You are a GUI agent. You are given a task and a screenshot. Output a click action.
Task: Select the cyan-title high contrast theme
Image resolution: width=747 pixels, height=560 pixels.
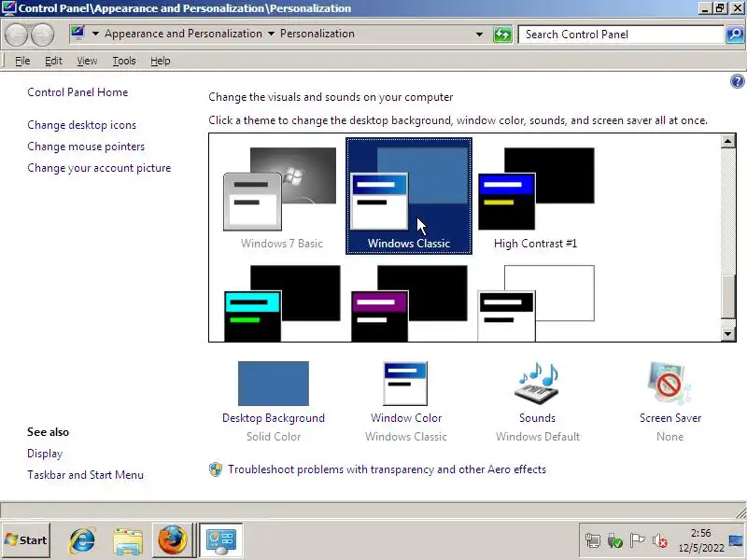point(282,303)
